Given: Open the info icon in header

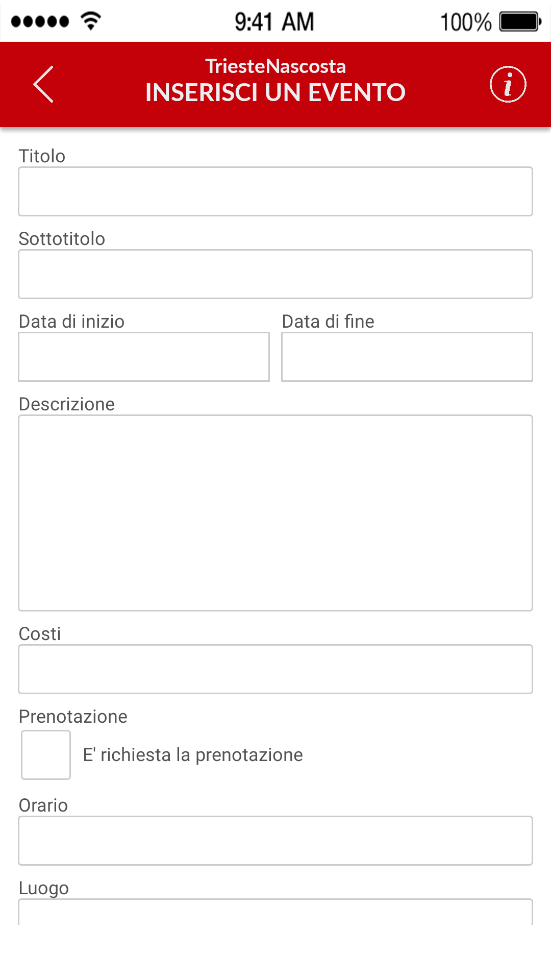Looking at the screenshot, I should [508, 84].
